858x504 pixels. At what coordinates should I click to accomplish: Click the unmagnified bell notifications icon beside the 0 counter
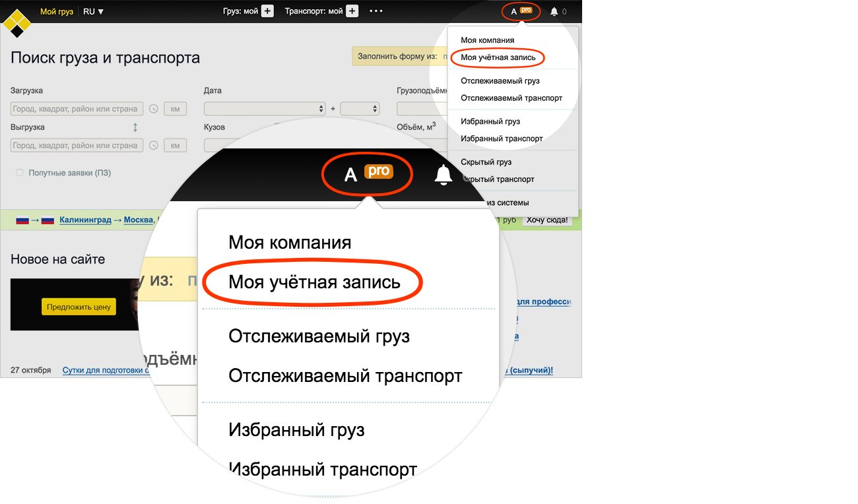pos(554,12)
